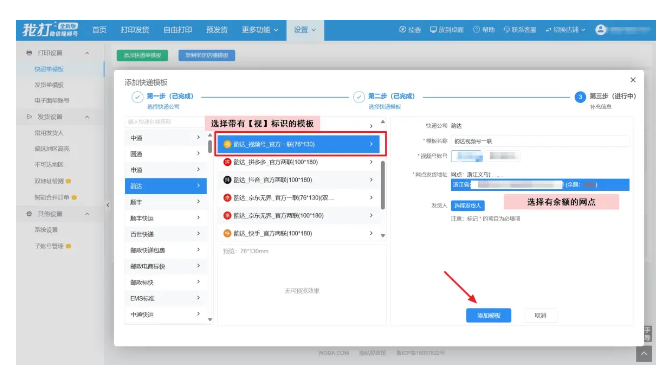Open 子账号管理 in the sidebar
667x372 pixels.
click(49, 246)
